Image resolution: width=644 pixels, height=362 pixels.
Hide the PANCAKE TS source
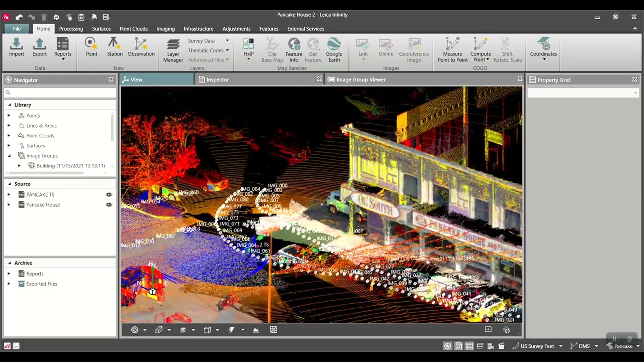[109, 195]
